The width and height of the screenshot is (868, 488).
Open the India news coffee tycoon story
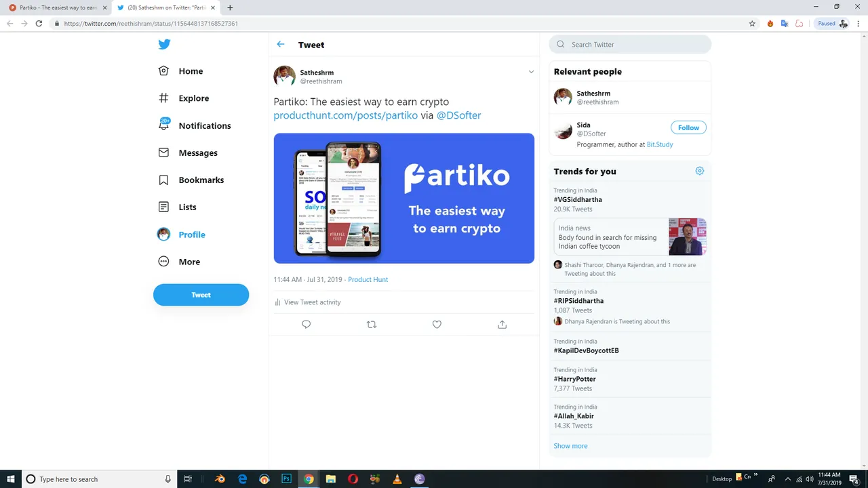coord(630,237)
